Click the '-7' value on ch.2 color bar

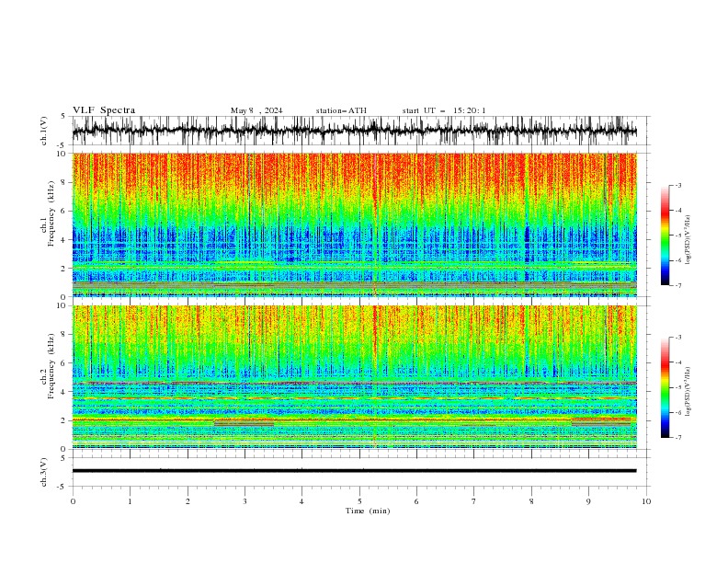tap(678, 438)
